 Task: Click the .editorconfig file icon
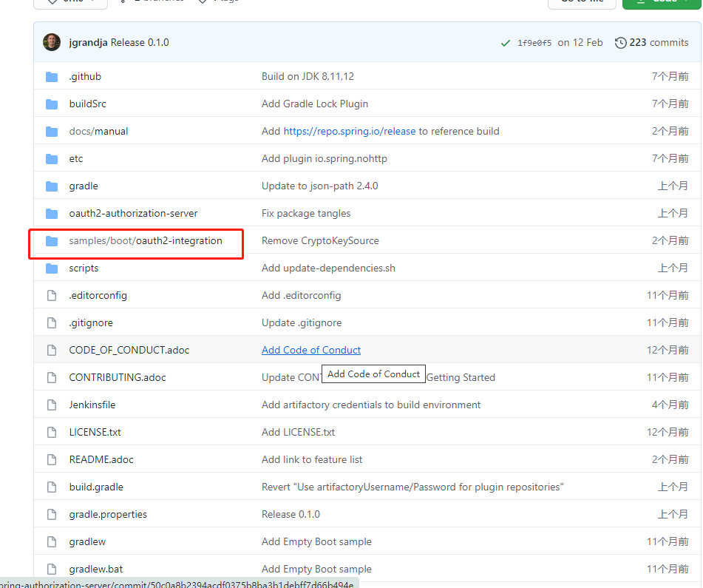[52, 296]
